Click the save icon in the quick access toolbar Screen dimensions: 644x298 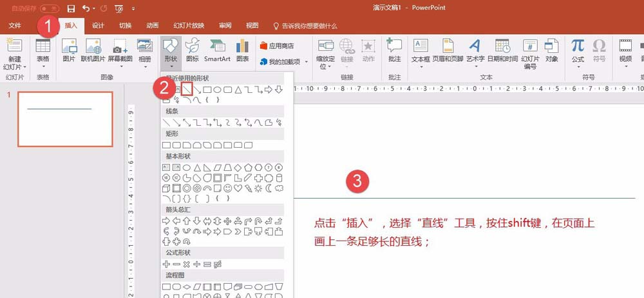tap(71, 8)
